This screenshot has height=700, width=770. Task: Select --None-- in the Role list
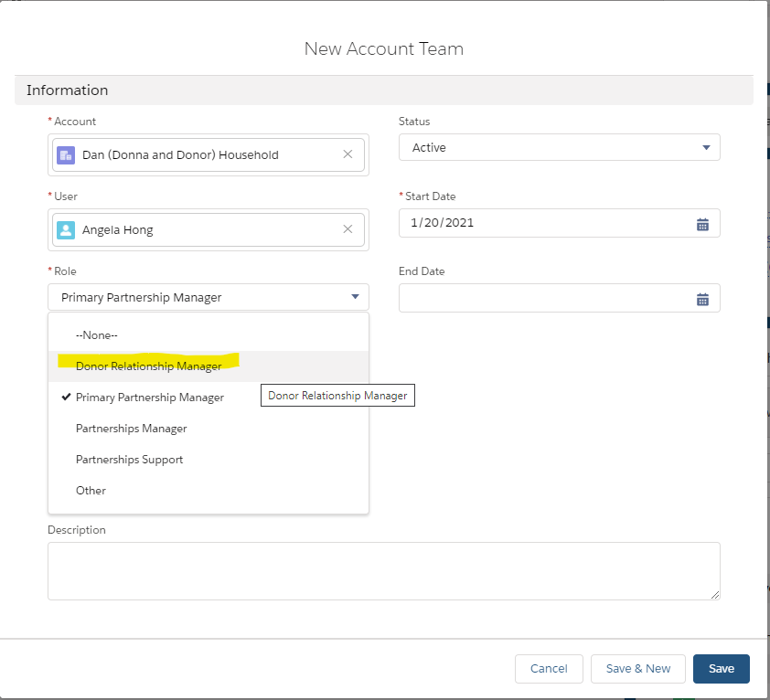209,335
